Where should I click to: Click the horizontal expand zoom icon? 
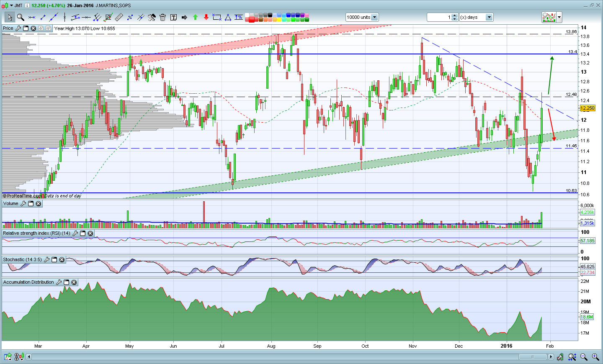(x=572, y=357)
